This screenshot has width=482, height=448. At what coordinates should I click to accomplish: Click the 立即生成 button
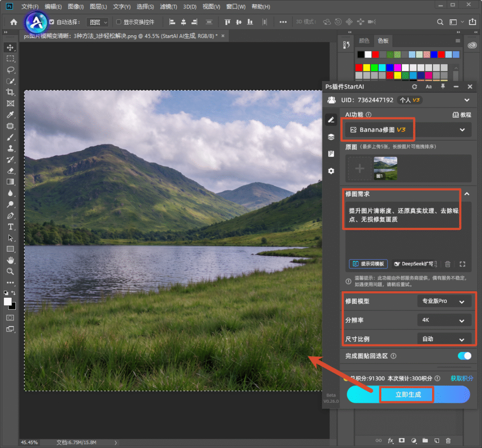(x=408, y=394)
